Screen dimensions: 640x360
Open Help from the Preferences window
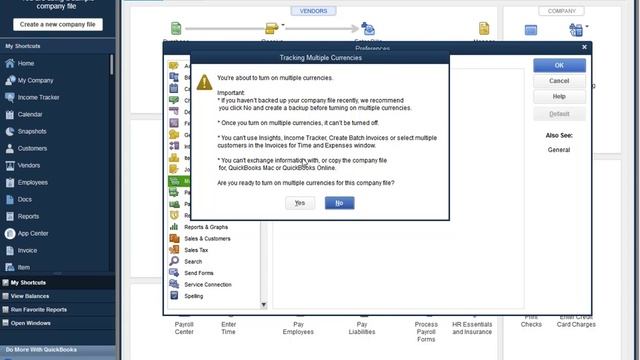point(559,96)
